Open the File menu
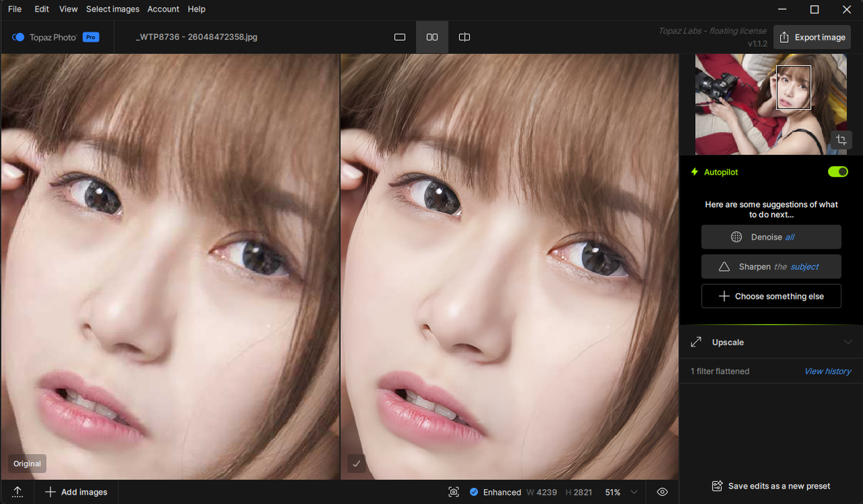This screenshot has width=863, height=504. tap(14, 9)
